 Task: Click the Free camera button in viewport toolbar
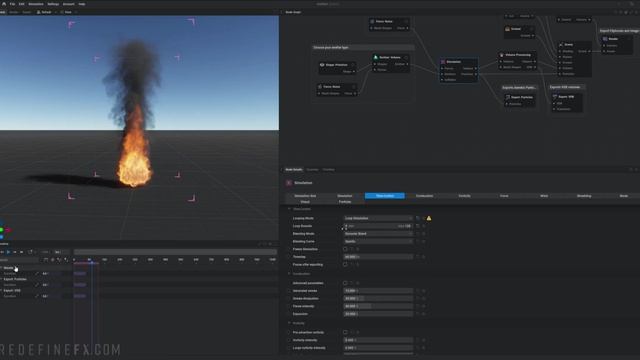[67, 12]
